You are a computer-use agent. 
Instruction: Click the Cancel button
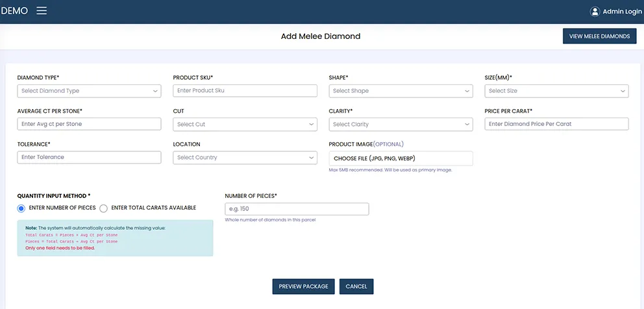[356, 286]
